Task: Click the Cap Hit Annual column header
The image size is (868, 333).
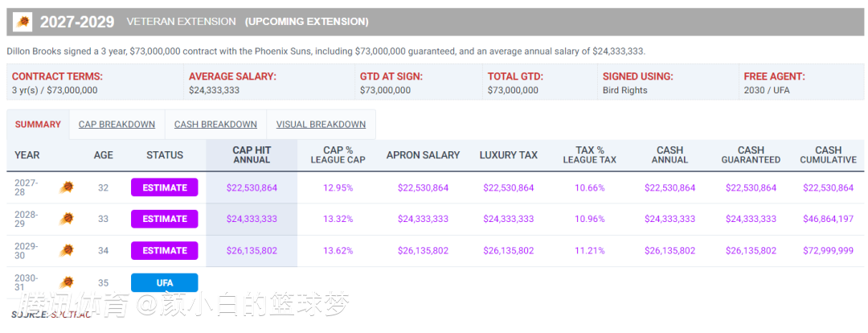Action: (x=252, y=155)
